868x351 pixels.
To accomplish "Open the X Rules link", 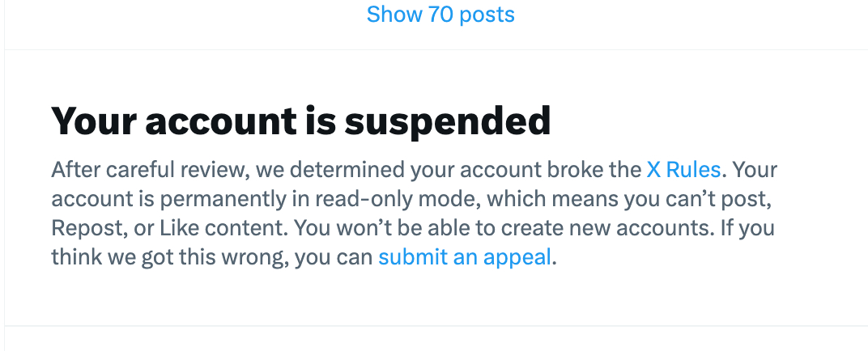I will 683,170.
